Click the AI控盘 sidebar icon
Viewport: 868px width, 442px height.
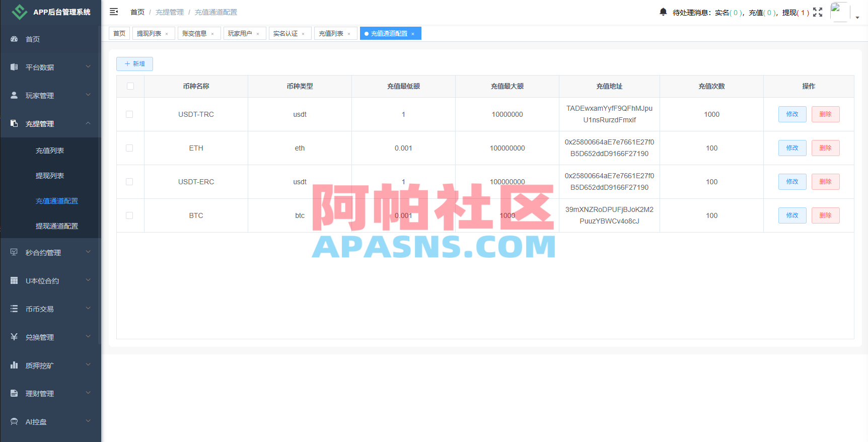(x=14, y=421)
